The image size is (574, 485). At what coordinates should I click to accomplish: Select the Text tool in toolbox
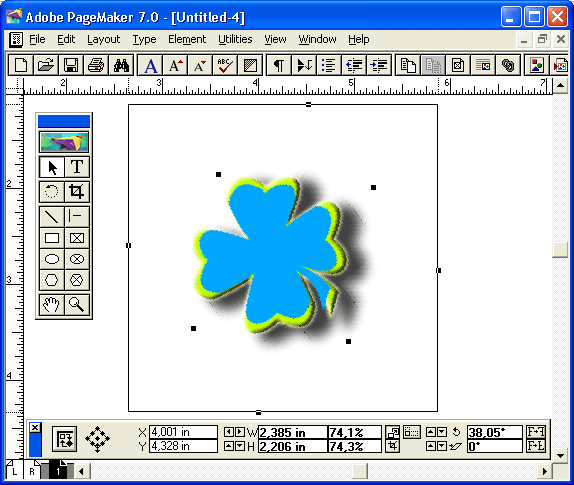(77, 167)
